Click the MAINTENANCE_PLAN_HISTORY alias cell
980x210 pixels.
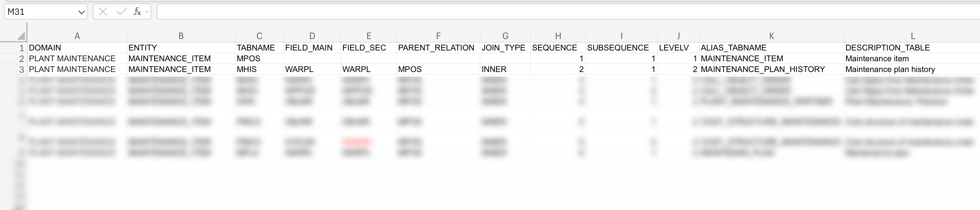point(771,70)
